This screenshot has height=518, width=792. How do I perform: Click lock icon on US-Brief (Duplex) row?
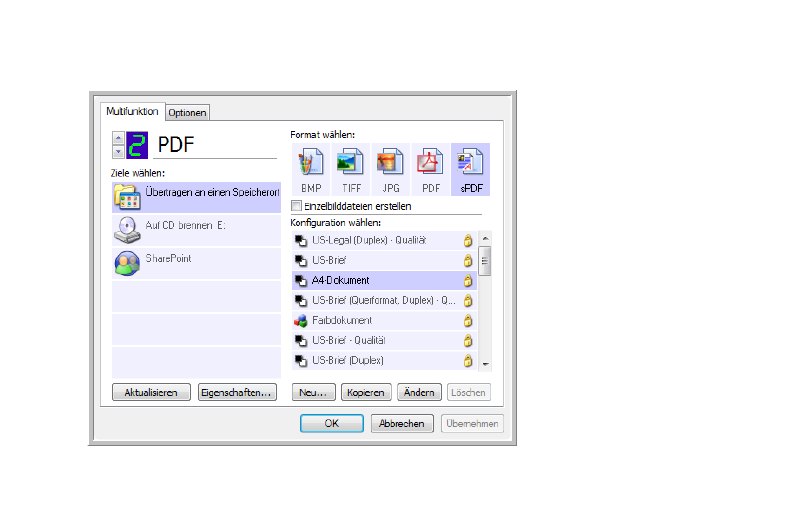468,360
